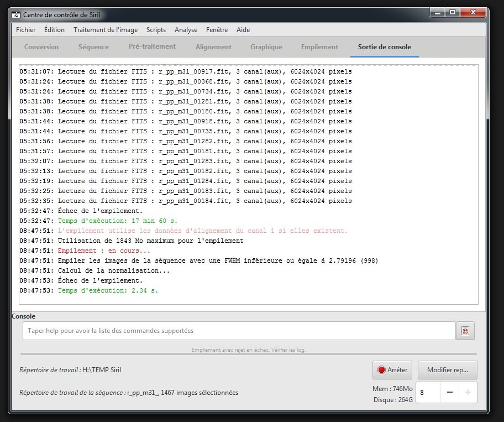Open the Analyse menu
Screen dimensions: 504x422
tap(186, 30)
